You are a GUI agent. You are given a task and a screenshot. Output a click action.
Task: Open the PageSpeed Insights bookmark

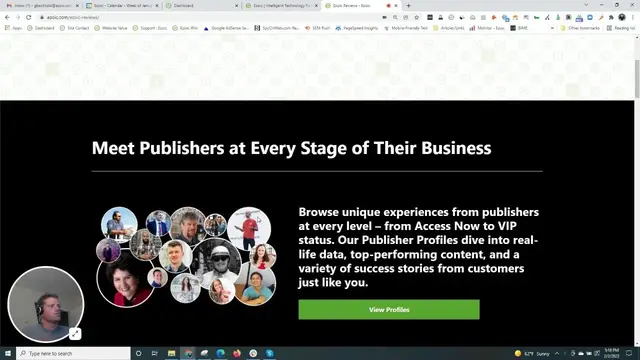point(357,28)
